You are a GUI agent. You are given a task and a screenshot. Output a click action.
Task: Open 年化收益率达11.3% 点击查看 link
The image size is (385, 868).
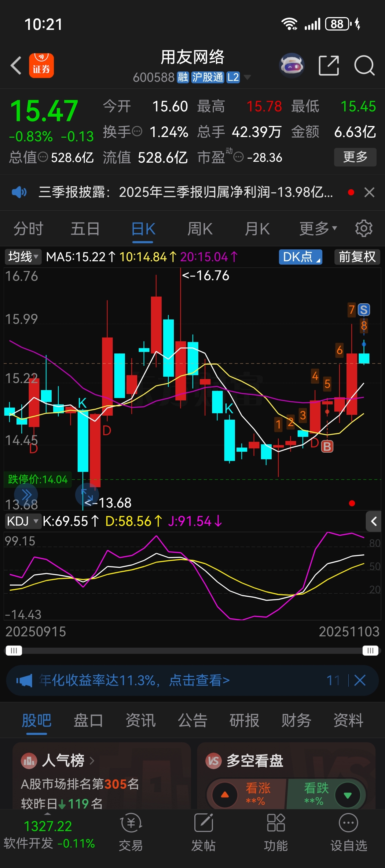[134, 680]
